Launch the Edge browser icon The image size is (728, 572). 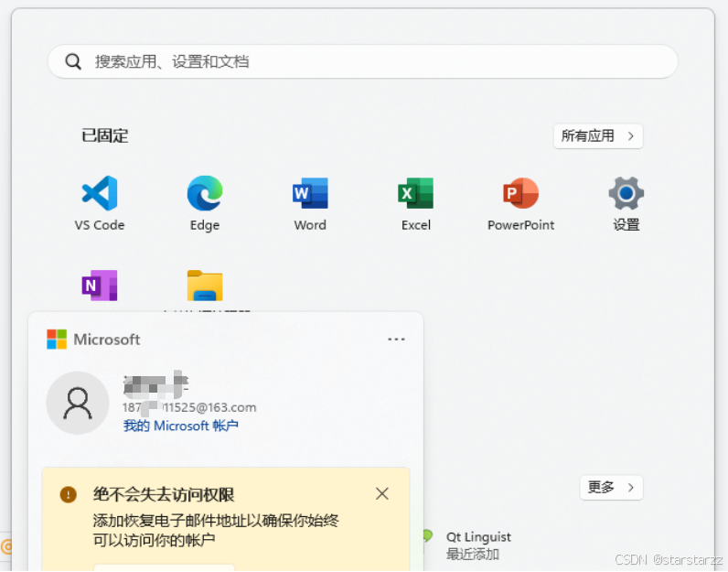[205, 193]
